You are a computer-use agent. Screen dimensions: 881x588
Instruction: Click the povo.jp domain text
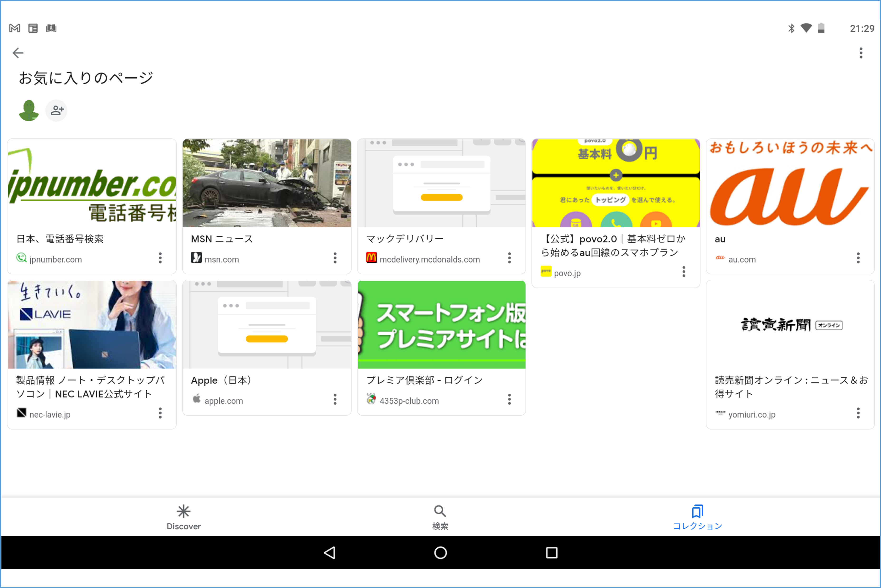click(x=567, y=273)
